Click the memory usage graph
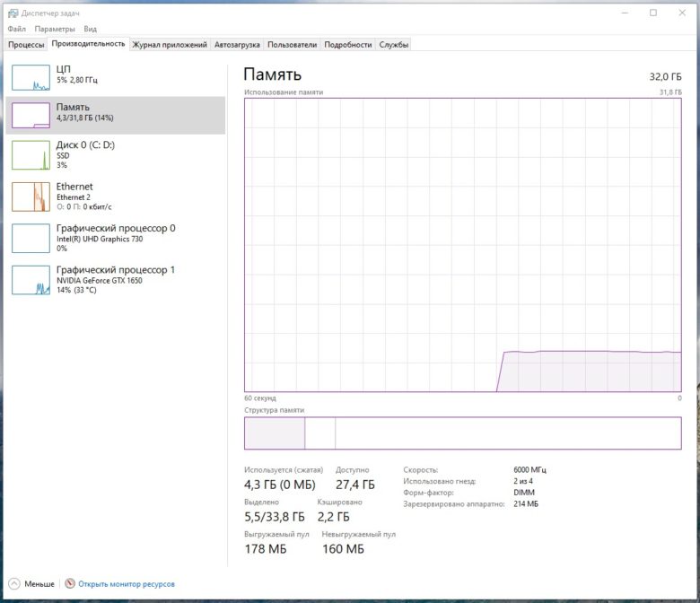Viewport: 700px width, 603px height. [463, 245]
